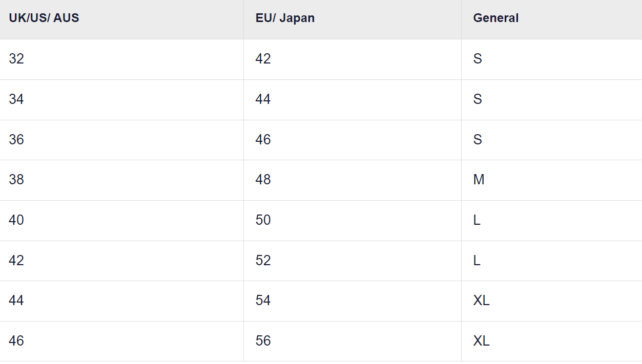Click the EU/Japan size 52 cell
642x364 pixels.
pyautogui.click(x=263, y=261)
